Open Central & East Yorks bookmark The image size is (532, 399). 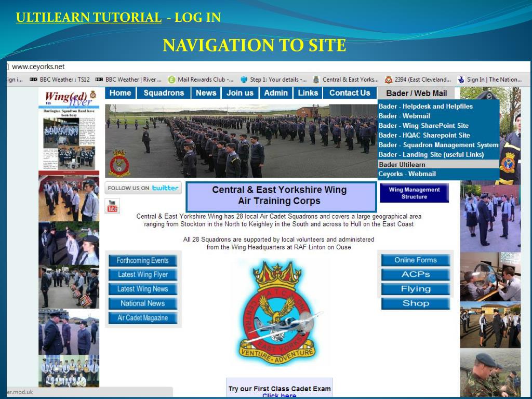click(x=345, y=79)
